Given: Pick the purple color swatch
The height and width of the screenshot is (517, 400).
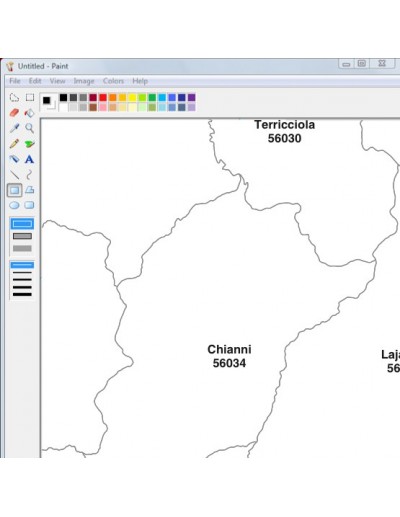Looking at the screenshot, I should tap(191, 97).
